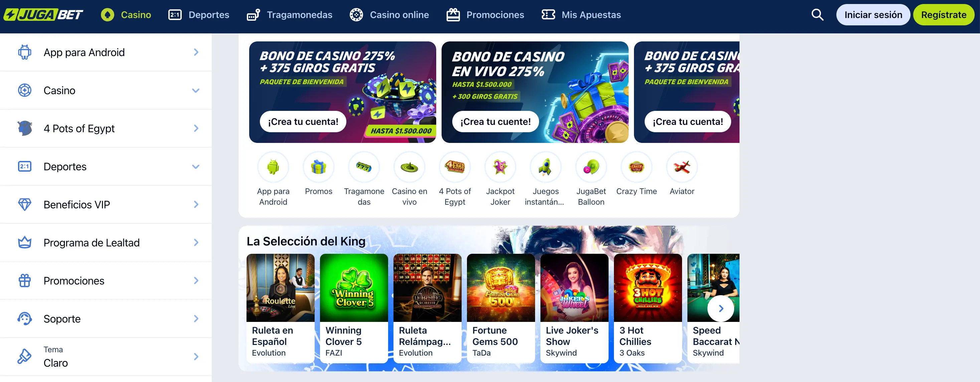Open JugaBet Balloon icon
Screen dimensions: 980x382
[x=591, y=167]
